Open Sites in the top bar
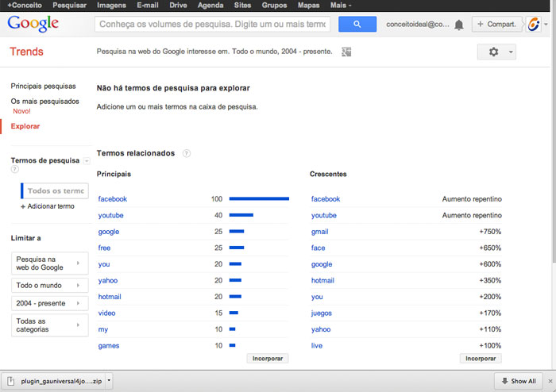The image size is (556, 392). tap(242, 6)
